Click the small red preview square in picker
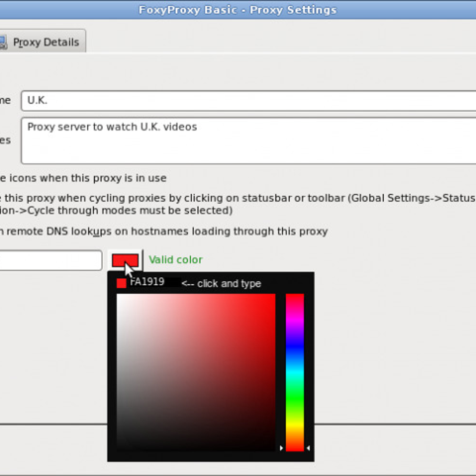Screen dimensions: 476x476 click(x=121, y=283)
